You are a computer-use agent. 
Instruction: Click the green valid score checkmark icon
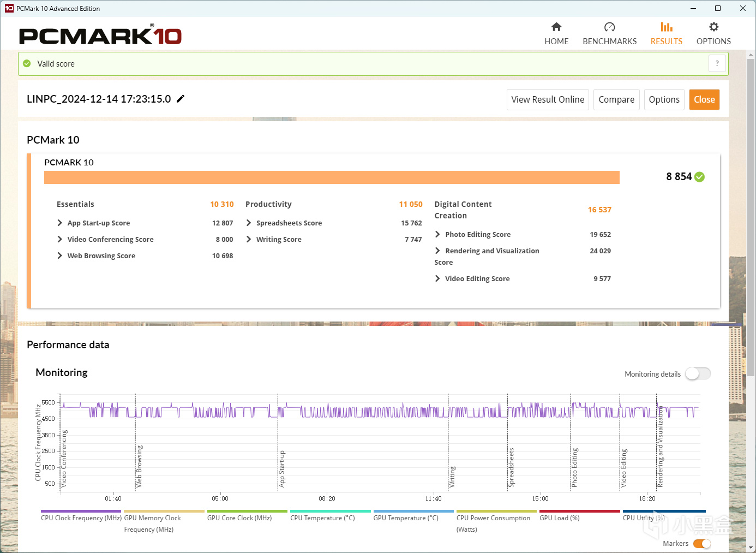(x=27, y=63)
